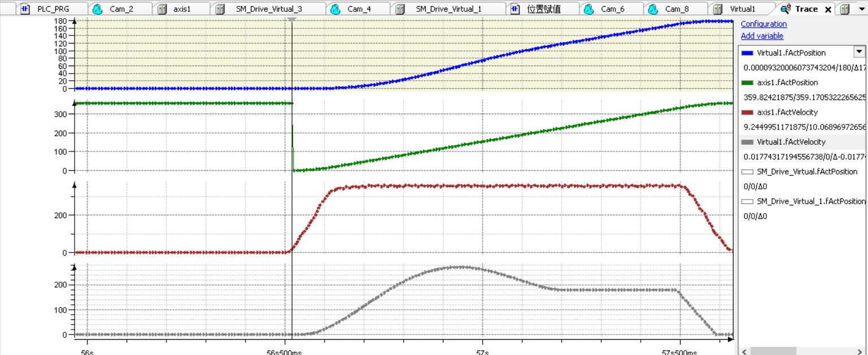
Task: Open the SM_Drive_Virtual_3 tab
Action: tap(268, 9)
